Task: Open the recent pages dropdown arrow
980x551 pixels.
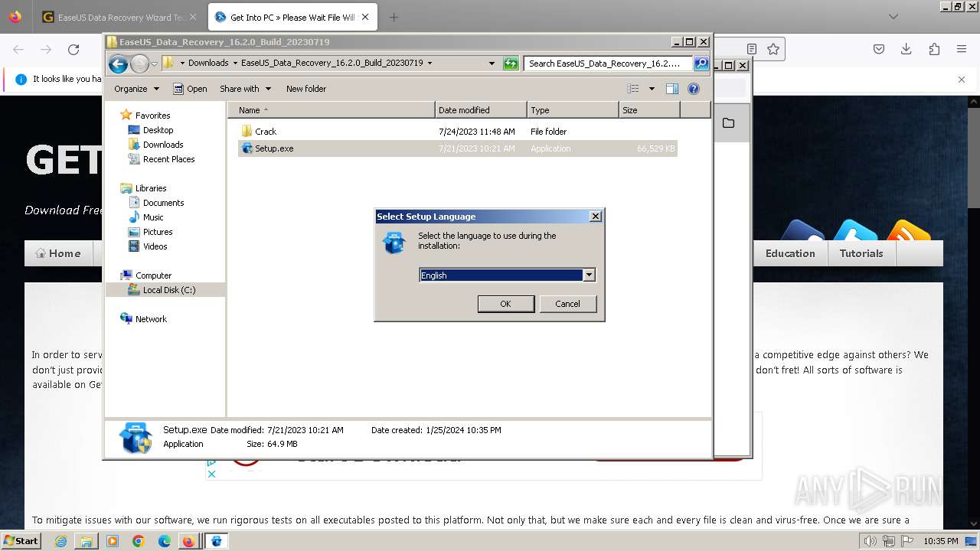Action: tap(154, 64)
